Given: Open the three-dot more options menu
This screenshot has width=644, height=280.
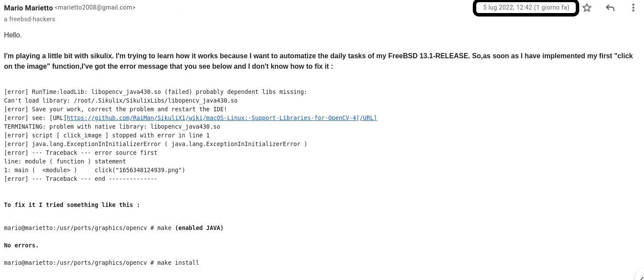Looking at the screenshot, I should [x=633, y=8].
